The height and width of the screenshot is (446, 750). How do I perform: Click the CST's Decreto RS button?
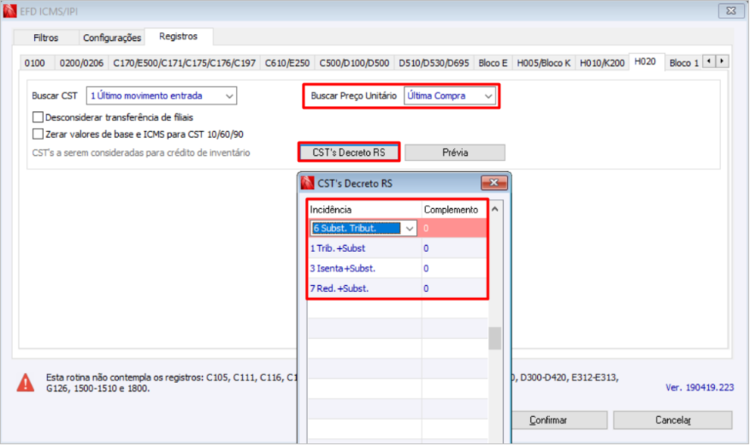click(349, 153)
